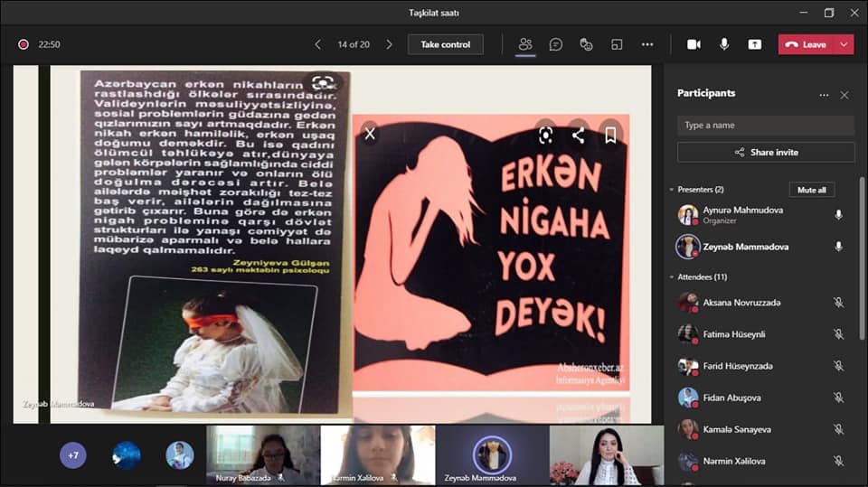The width and height of the screenshot is (868, 487).
Task: Click Zeynəb Məmmədova's microphone icon in list
Action: [839, 247]
